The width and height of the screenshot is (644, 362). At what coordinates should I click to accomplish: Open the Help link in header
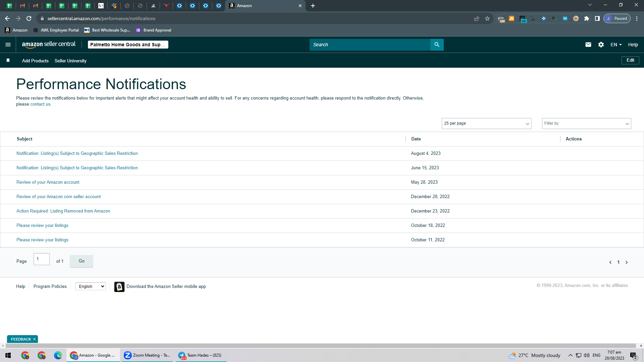tap(633, 45)
